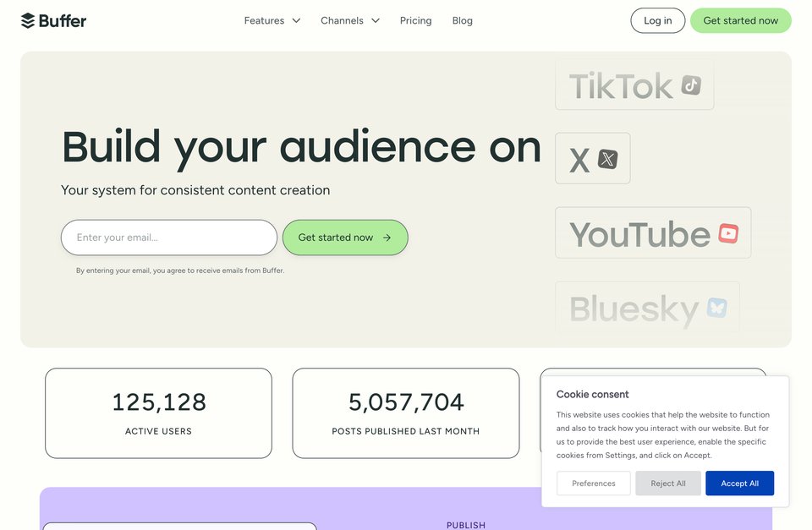The width and height of the screenshot is (812, 530).
Task: Click the POSTS PUBLISHED LAST MONTH label
Action: pyautogui.click(x=406, y=431)
